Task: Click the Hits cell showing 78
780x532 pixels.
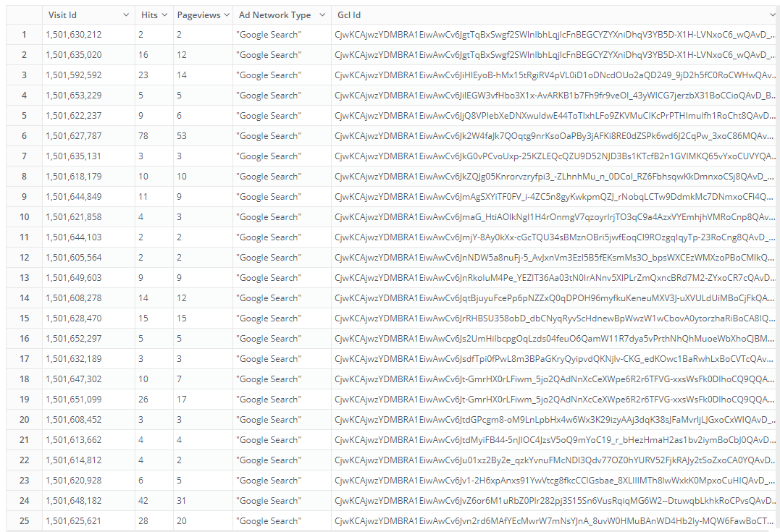Action: [x=143, y=136]
